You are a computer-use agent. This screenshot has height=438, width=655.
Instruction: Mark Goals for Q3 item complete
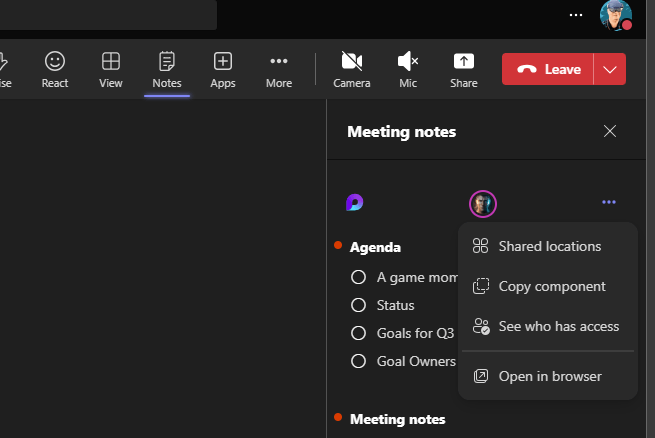tap(358, 333)
